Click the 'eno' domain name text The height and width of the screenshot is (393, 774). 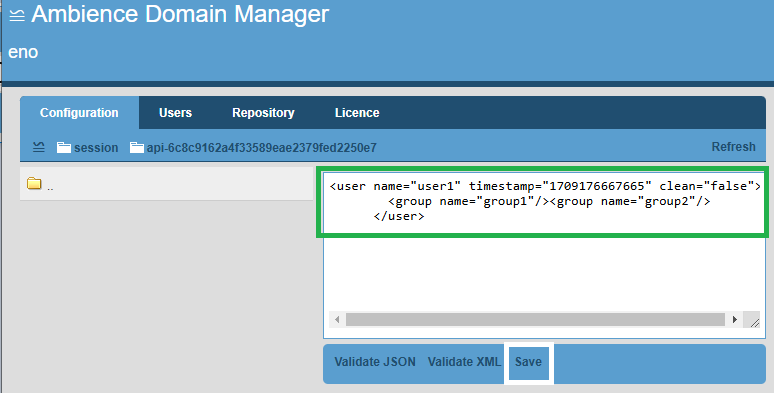(x=23, y=52)
